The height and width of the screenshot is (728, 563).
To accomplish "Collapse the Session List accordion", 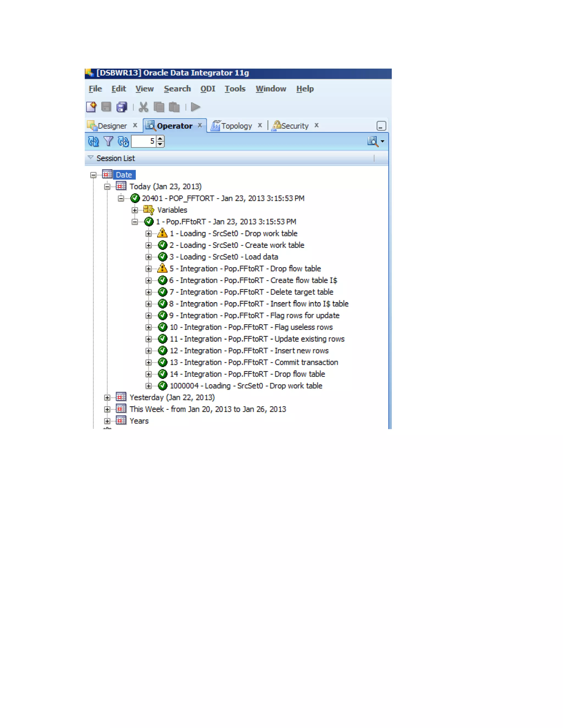I will pyautogui.click(x=90, y=157).
